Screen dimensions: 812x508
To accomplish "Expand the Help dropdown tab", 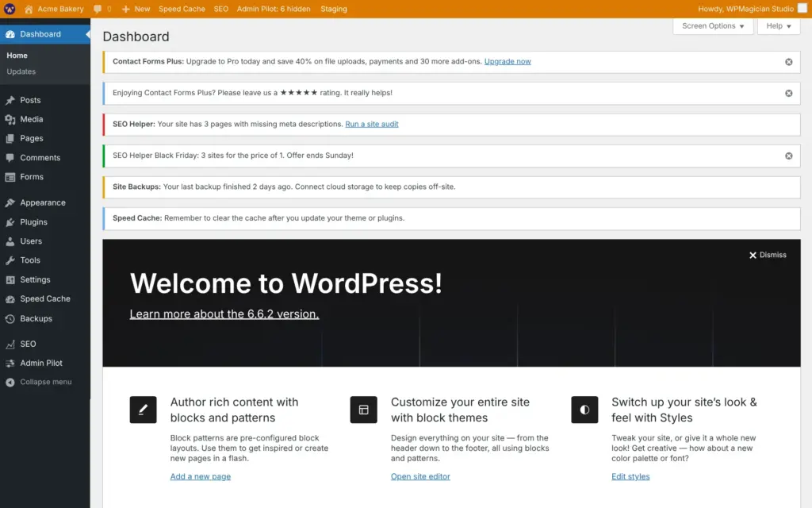I will pyautogui.click(x=779, y=26).
